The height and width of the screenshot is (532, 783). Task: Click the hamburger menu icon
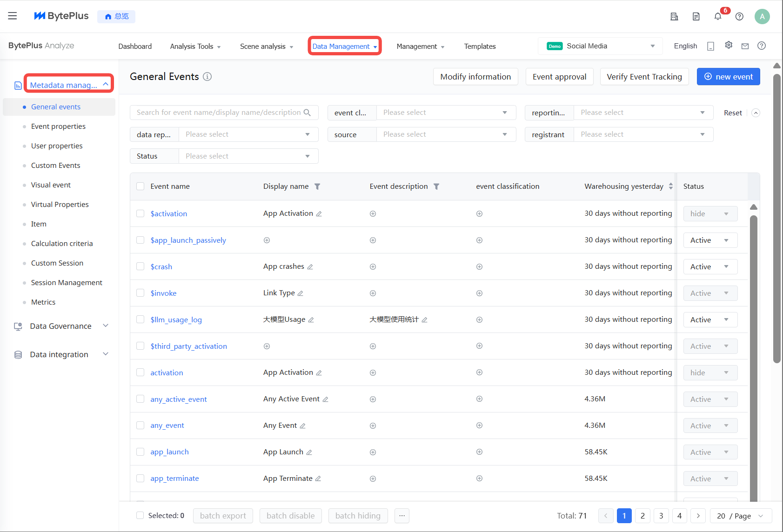pyautogui.click(x=13, y=16)
